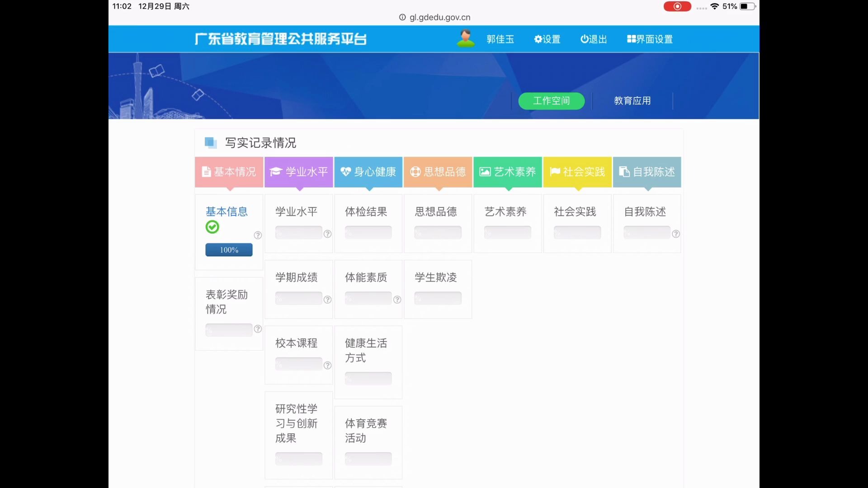Click help icon beside 体能素质

click(397, 300)
